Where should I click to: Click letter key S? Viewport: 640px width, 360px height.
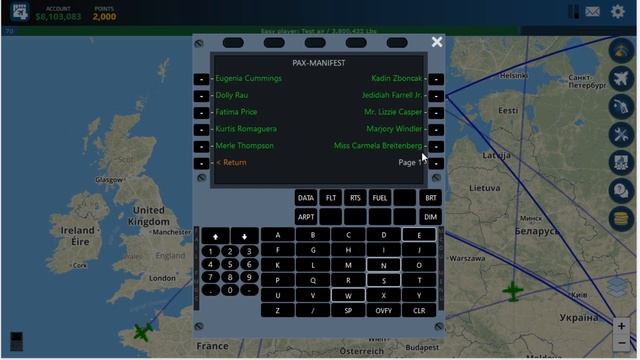pos(383,280)
